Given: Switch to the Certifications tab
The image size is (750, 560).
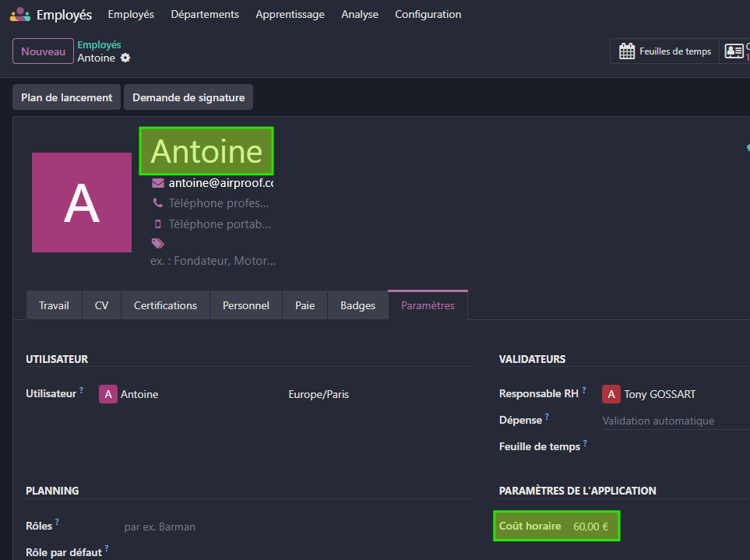Looking at the screenshot, I should [x=165, y=305].
